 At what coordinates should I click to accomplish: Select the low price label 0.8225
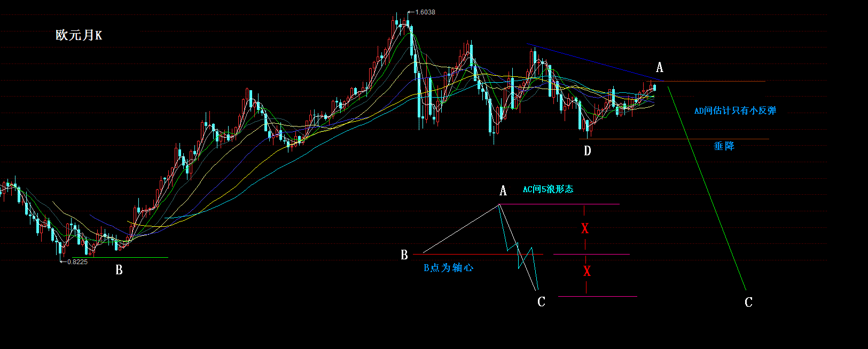click(77, 261)
